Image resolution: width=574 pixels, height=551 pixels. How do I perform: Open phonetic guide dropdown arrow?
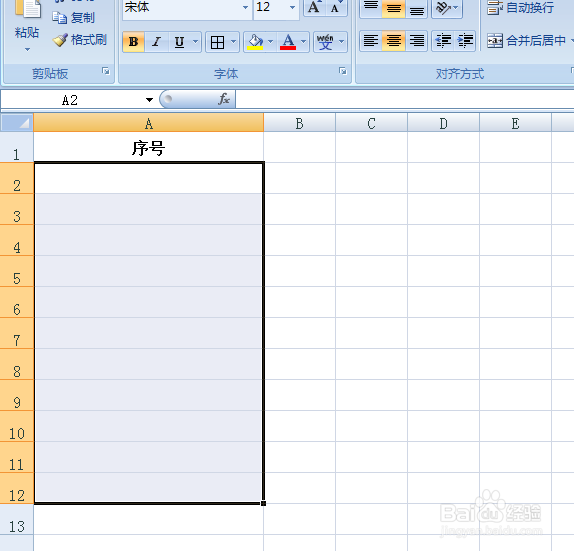point(342,42)
